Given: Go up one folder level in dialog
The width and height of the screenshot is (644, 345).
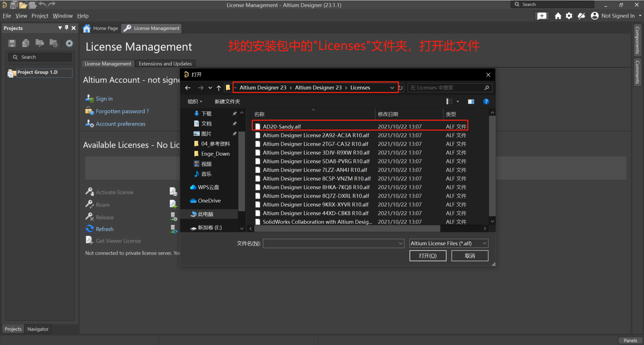Looking at the screenshot, I should (x=219, y=88).
